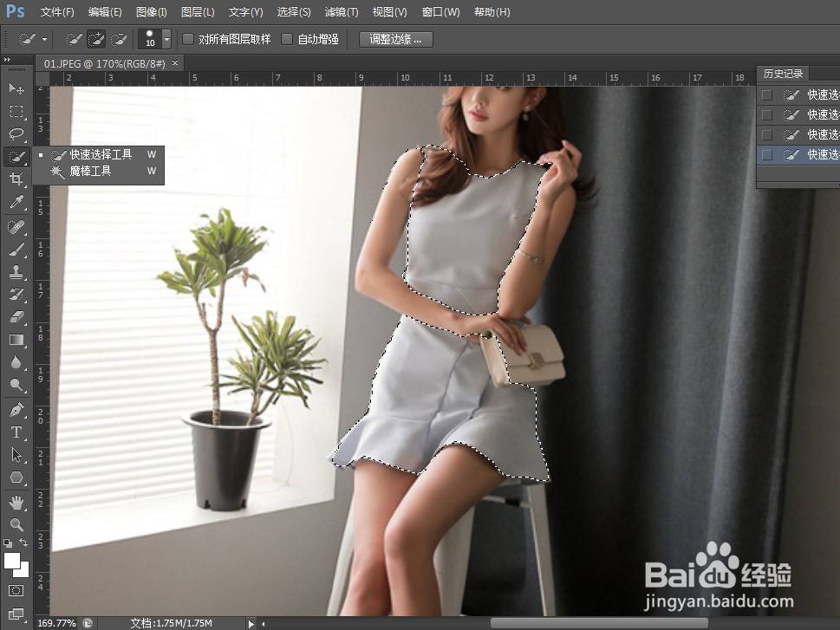Viewport: 840px width, 630px height.
Task: Toggle Quick Mask mode
Action: pyautogui.click(x=16, y=590)
